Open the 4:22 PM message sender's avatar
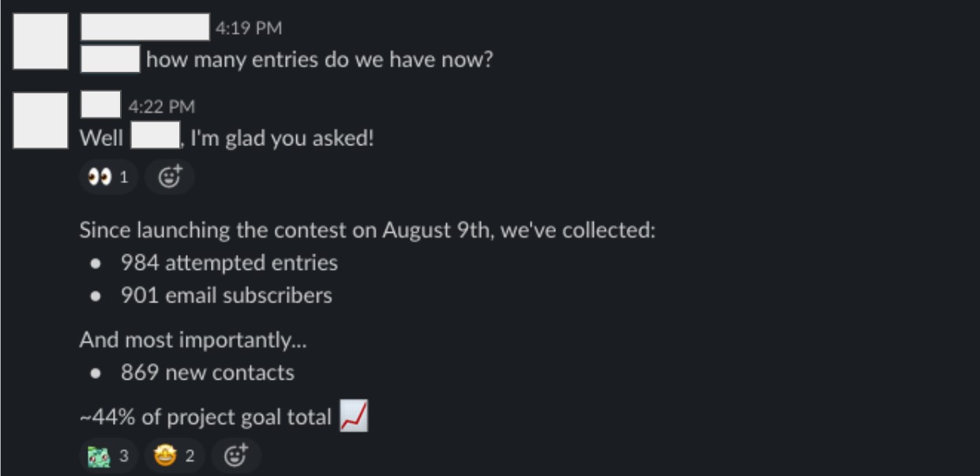 click(x=41, y=120)
